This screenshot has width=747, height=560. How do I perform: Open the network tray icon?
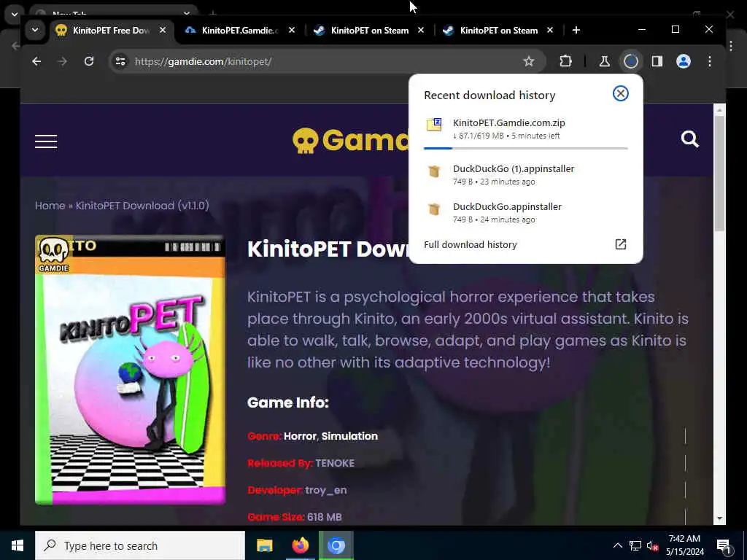635,545
